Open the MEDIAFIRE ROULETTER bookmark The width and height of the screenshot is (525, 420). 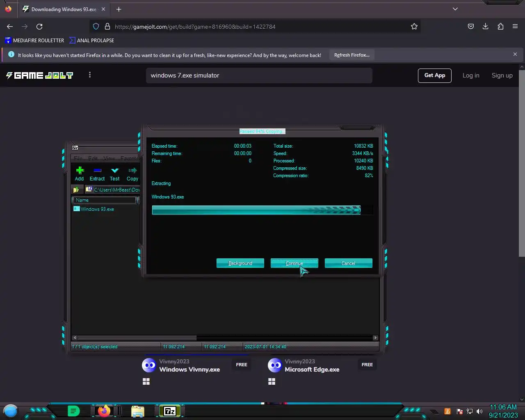[35, 40]
